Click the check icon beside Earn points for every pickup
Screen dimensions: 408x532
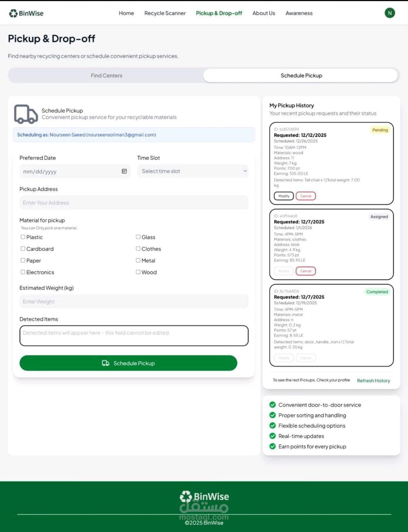click(272, 446)
